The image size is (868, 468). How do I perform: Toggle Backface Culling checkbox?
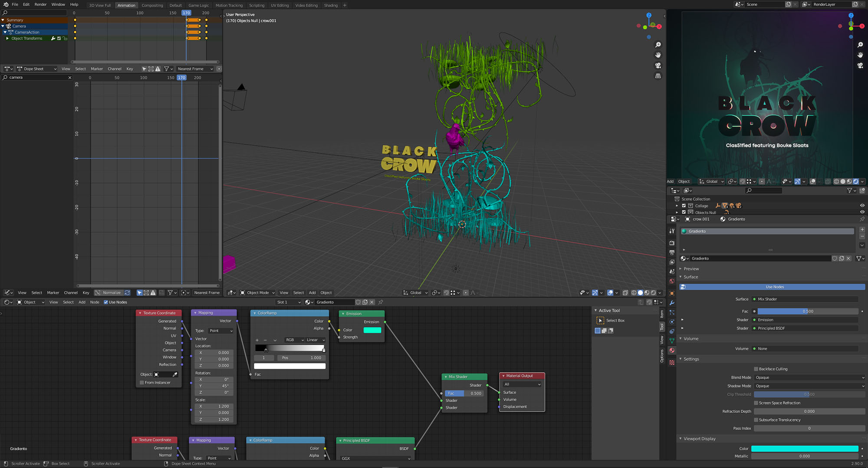point(756,369)
